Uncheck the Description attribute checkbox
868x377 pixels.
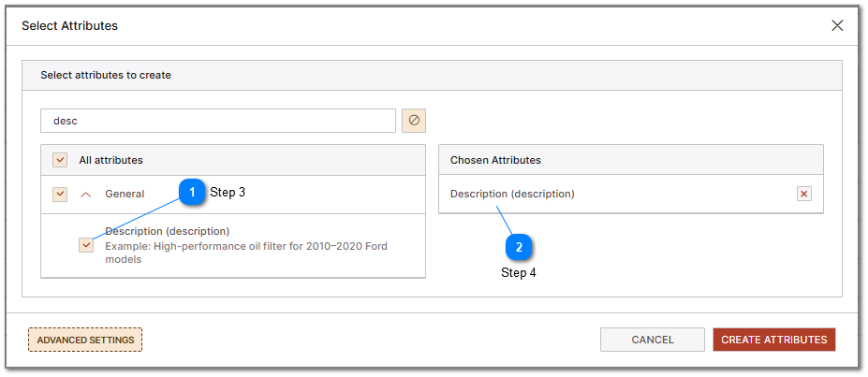pos(86,245)
